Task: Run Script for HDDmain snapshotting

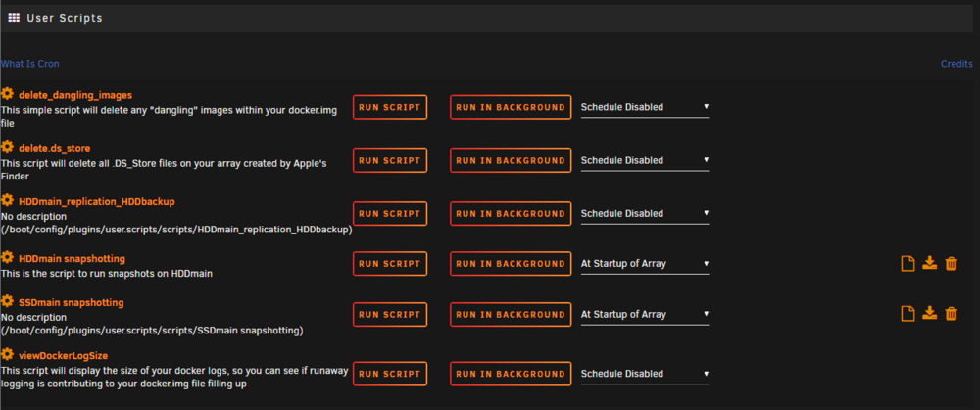Action: pos(390,264)
